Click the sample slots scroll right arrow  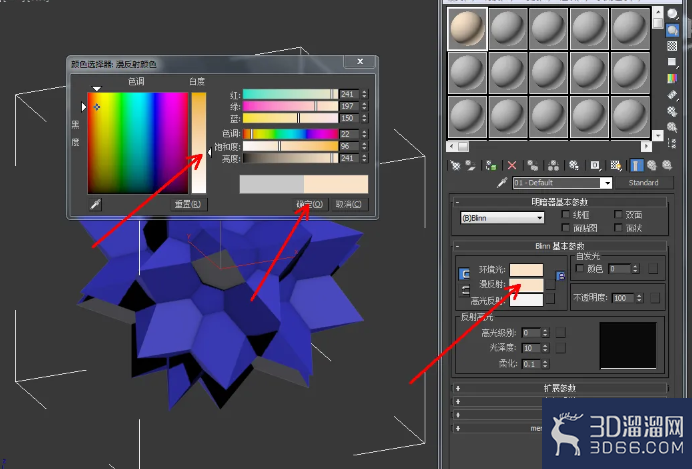tap(646, 146)
